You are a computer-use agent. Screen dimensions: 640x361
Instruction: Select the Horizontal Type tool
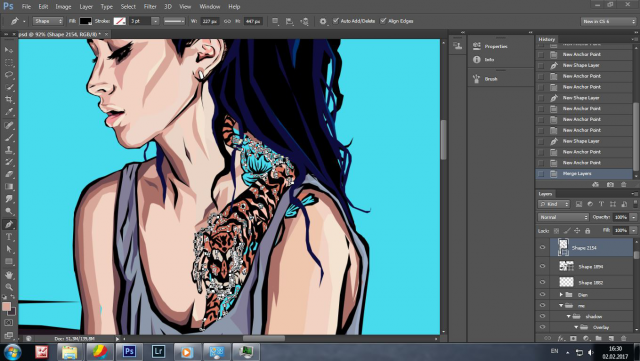(9, 237)
